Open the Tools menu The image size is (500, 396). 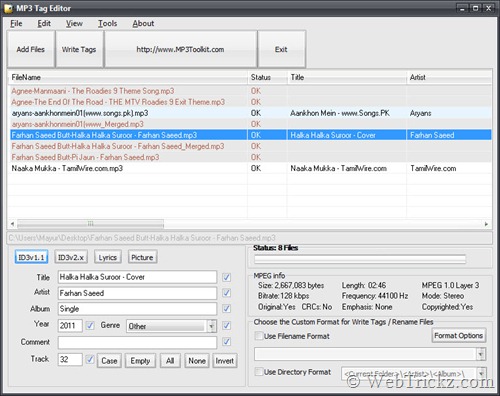pos(107,24)
